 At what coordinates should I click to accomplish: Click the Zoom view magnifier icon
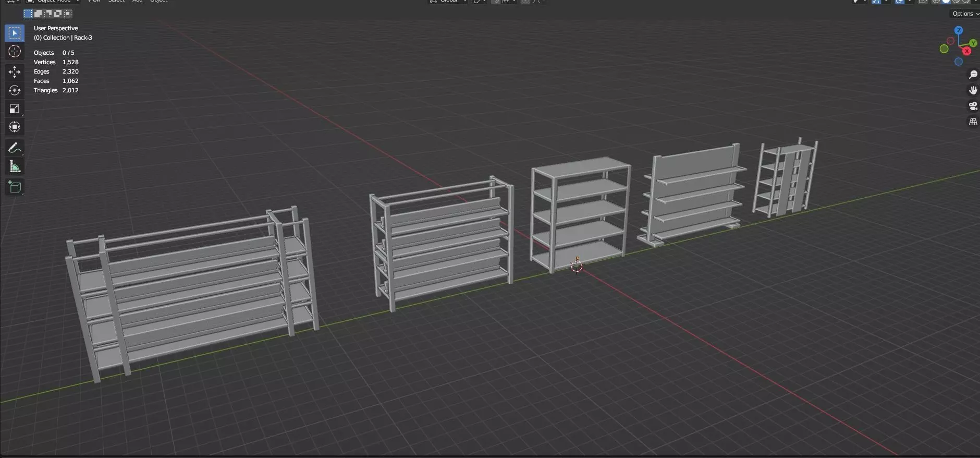click(973, 75)
